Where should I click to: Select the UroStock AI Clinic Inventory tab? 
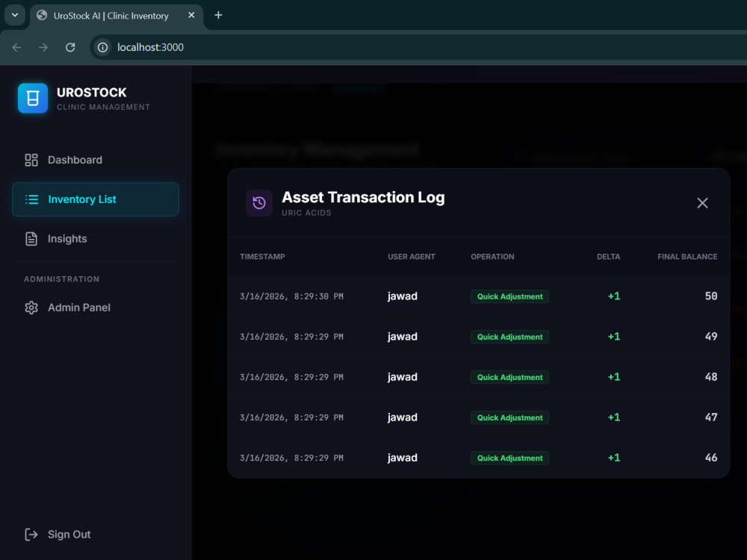117,16
